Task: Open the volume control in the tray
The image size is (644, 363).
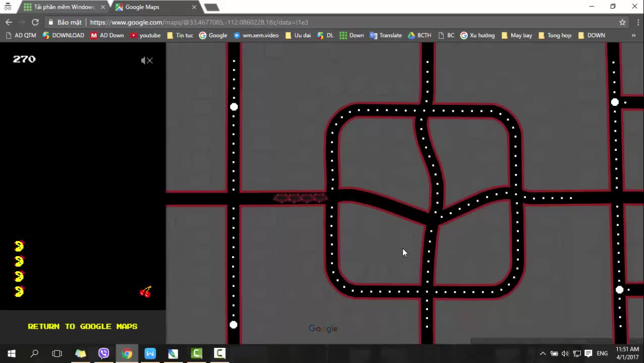Action: click(x=565, y=353)
